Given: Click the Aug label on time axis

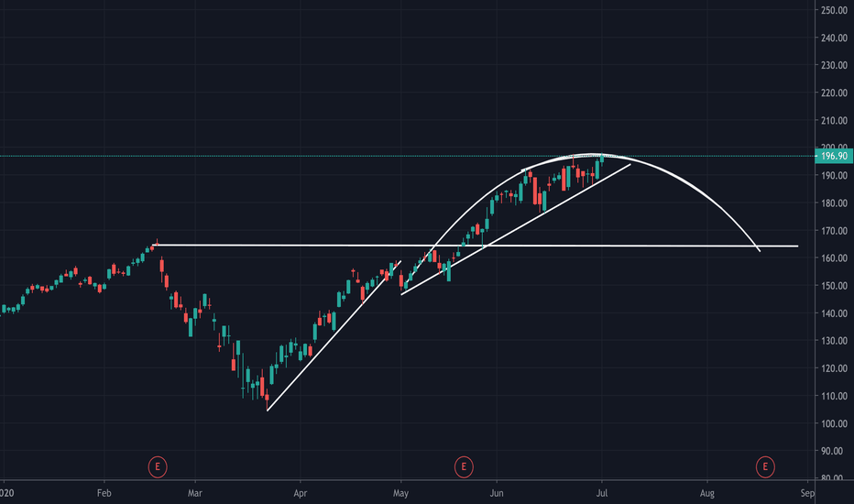Looking at the screenshot, I should (707, 493).
